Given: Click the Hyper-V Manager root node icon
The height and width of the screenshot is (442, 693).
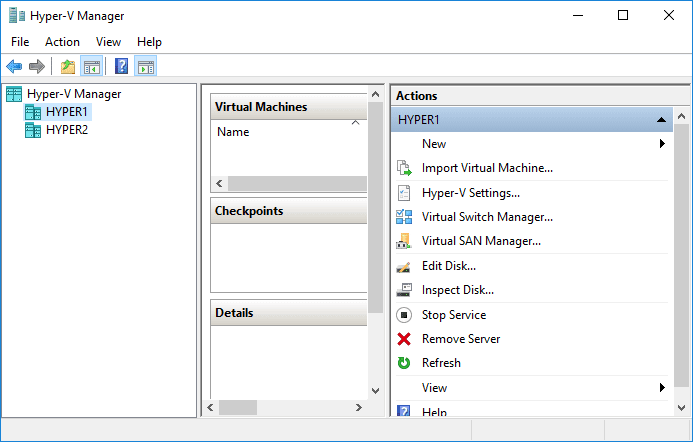Looking at the screenshot, I should (x=14, y=94).
